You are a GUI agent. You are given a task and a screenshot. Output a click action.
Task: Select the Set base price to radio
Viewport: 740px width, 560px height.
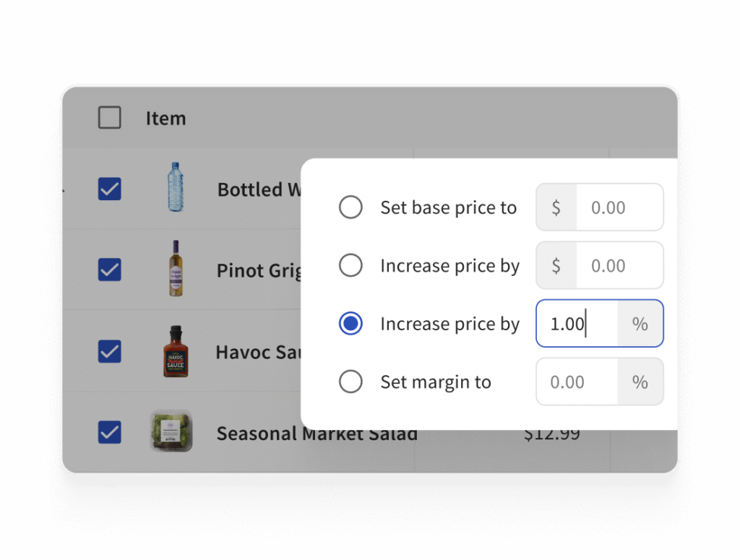pos(350,208)
